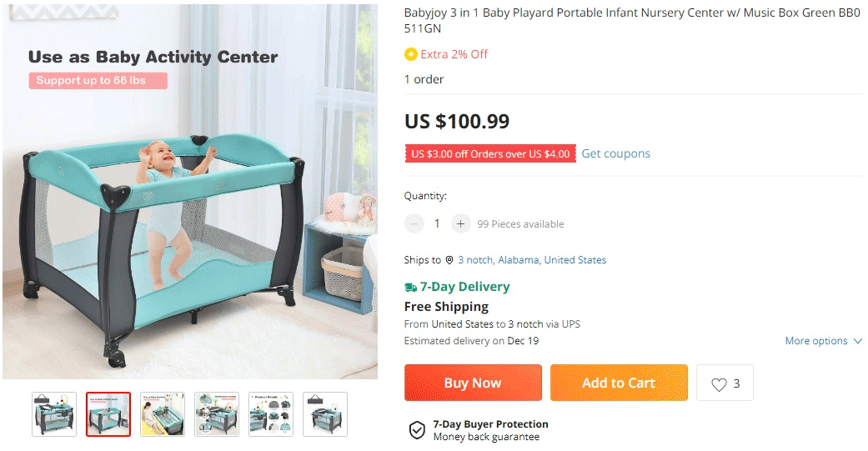Add the playard to cart
Viewport: 868px width, 451px height.
coord(619,383)
